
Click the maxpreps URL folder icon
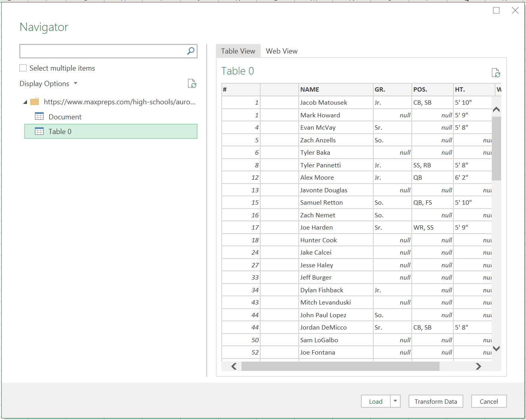[x=35, y=102]
